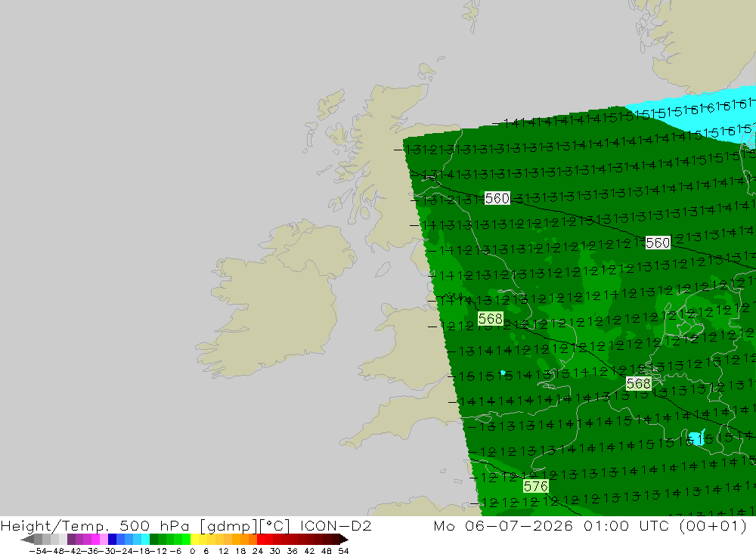756x554 pixels.
Task: Click the "Mo 06-07-2026" date text
Action: pyautogui.click(x=503, y=525)
